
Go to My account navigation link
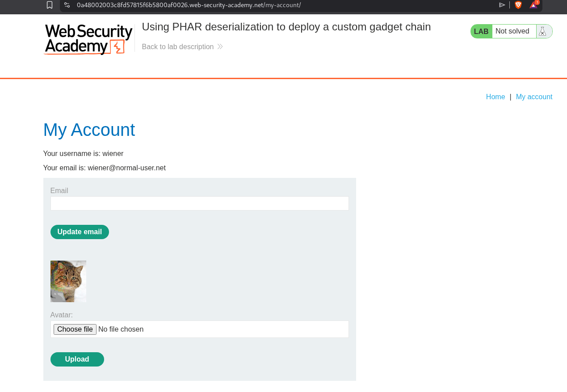pos(534,97)
